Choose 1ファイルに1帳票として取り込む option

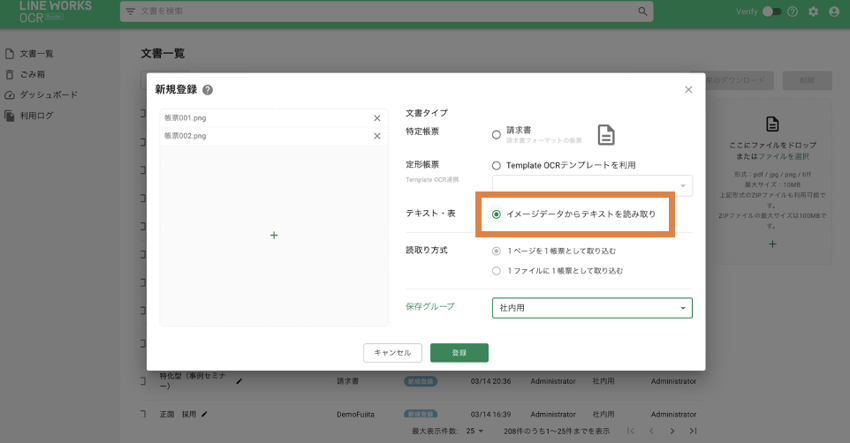(496, 271)
